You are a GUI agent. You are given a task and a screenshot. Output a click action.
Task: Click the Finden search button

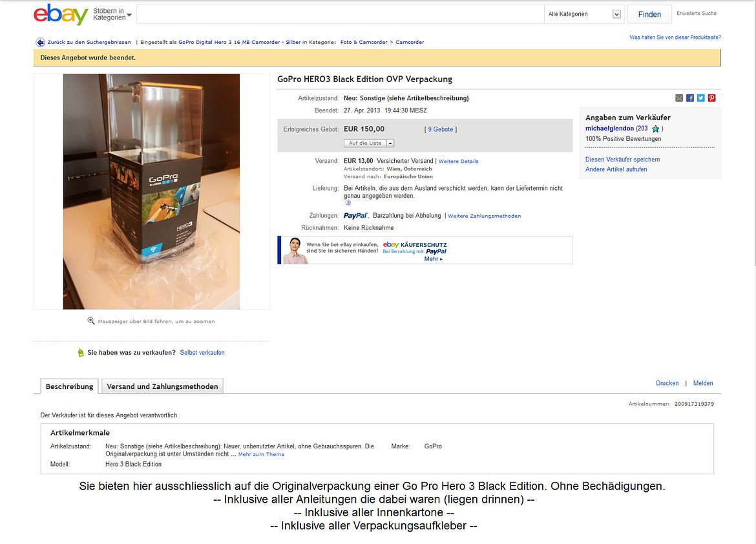[x=649, y=14]
